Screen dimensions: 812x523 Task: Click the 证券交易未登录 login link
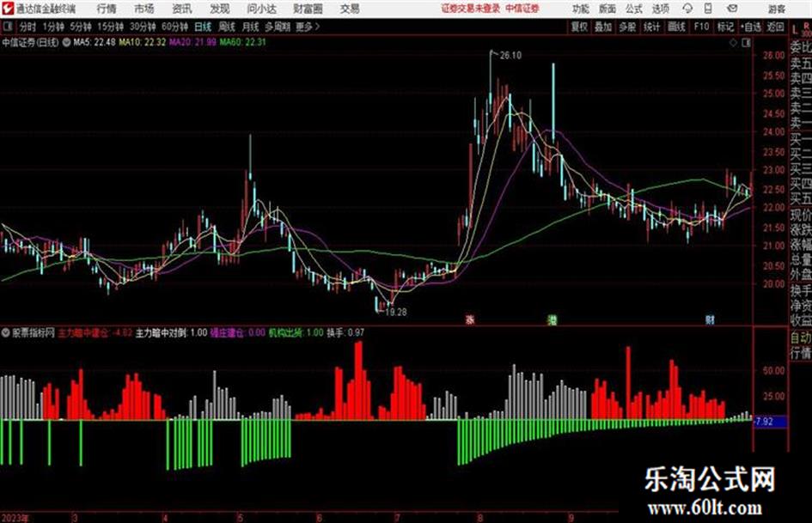pos(471,9)
